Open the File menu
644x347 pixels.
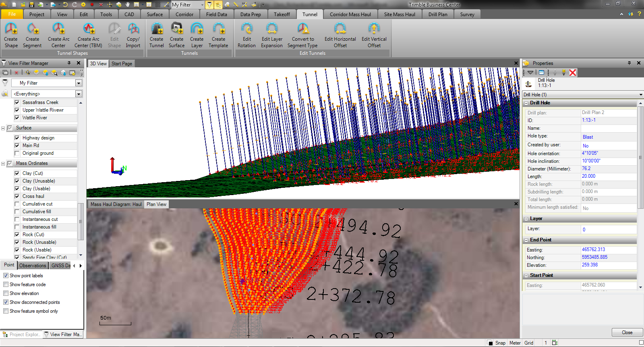tap(12, 14)
